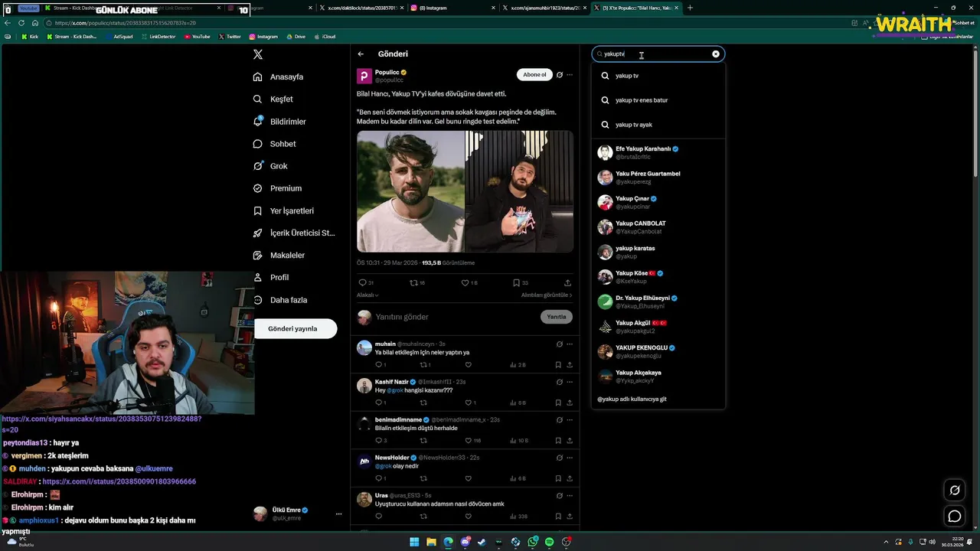Open Makaleler in the sidebar

(279, 255)
